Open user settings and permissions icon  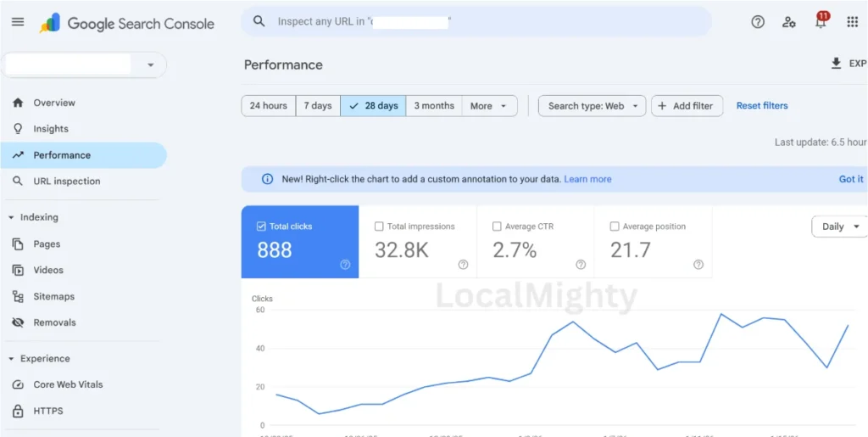[789, 22]
